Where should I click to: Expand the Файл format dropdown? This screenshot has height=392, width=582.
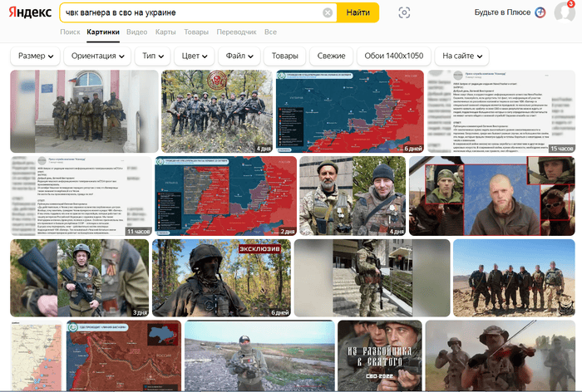(x=239, y=56)
